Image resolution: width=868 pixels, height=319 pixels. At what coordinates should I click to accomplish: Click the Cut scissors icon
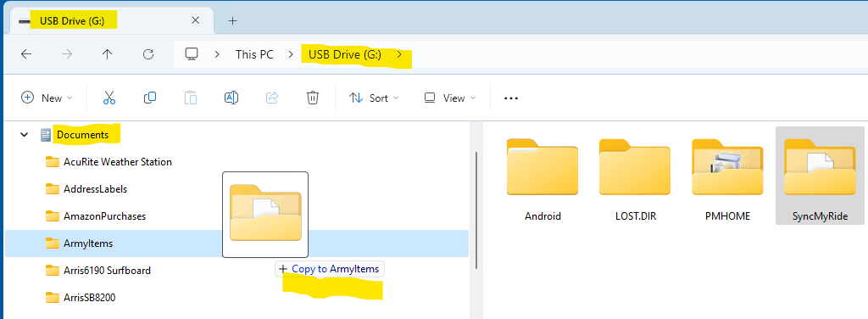click(109, 98)
